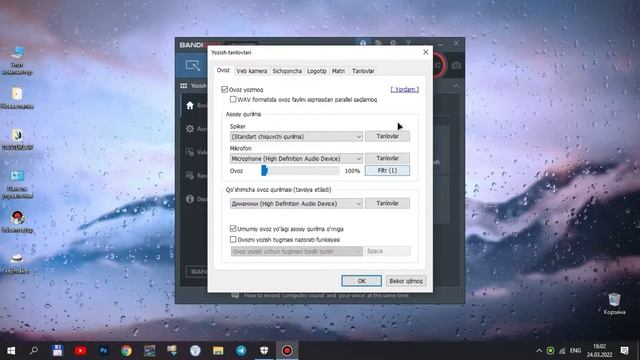The image size is (640, 360).
Task: Open File Explorer from the taskbar
Action: tap(218, 351)
